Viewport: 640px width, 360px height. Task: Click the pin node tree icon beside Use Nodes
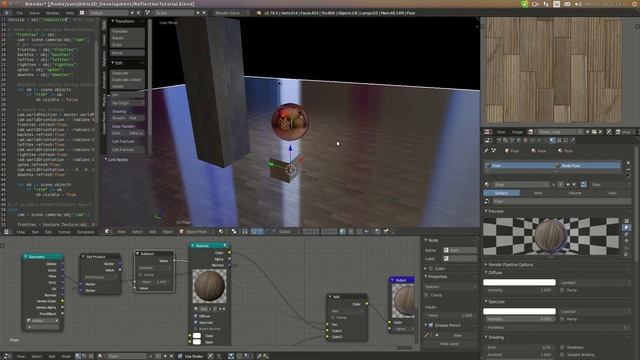[211, 356]
